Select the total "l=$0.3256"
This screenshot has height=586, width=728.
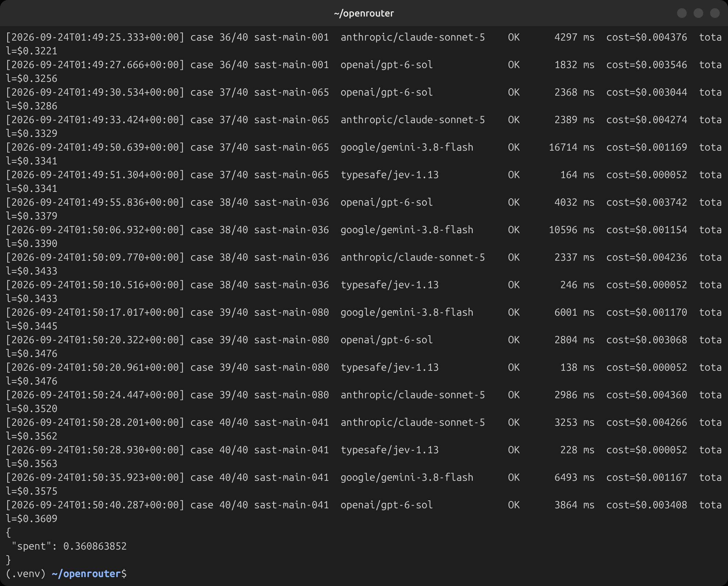(x=32, y=78)
